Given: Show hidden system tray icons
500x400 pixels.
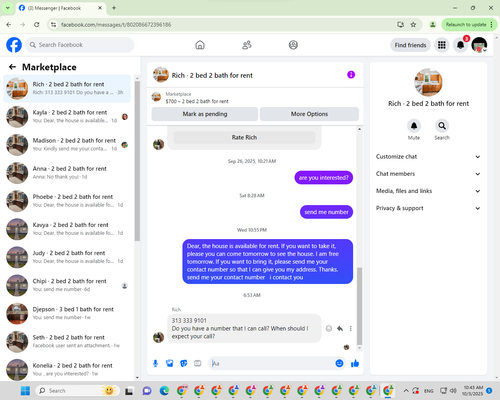Looking at the screenshot, I should [x=406, y=391].
